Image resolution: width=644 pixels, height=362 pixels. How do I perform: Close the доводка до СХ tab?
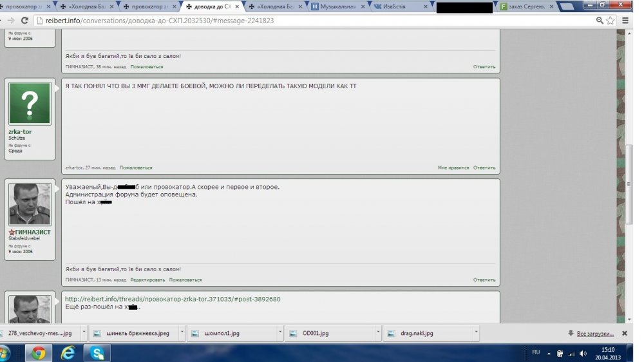(x=237, y=6)
